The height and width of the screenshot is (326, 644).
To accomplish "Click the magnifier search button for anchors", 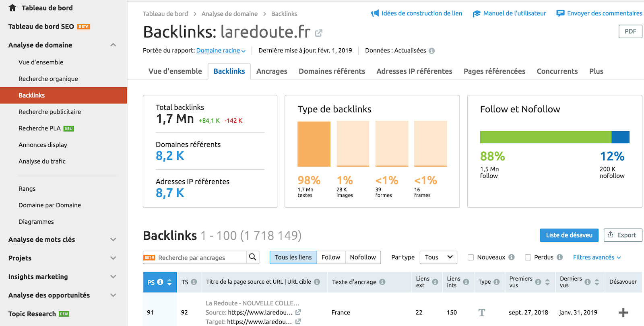I will (252, 257).
